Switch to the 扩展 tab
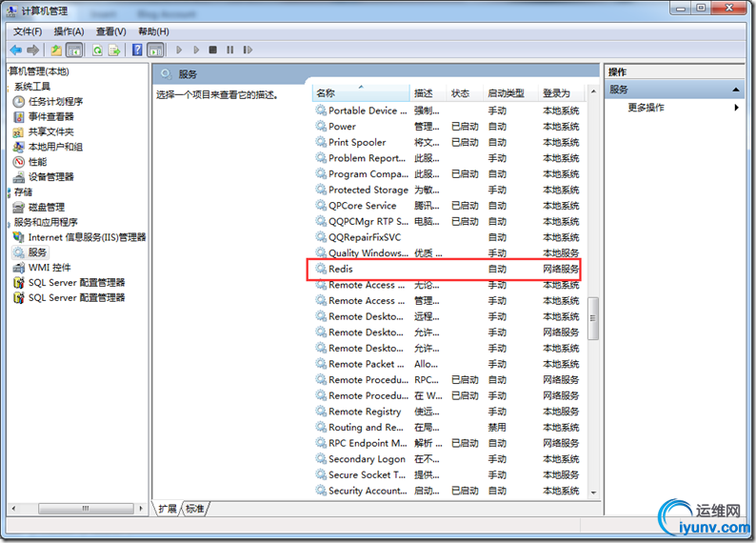 pyautogui.click(x=168, y=509)
